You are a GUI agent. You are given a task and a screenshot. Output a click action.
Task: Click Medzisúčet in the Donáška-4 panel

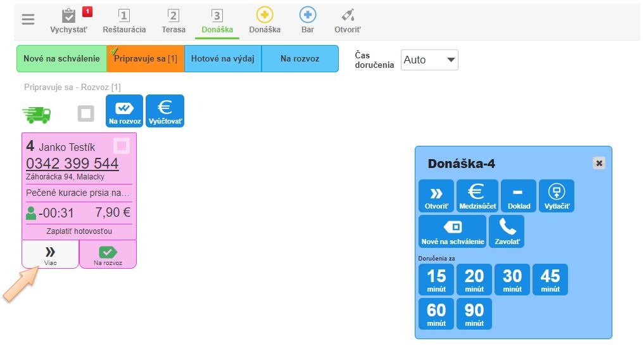click(x=476, y=196)
